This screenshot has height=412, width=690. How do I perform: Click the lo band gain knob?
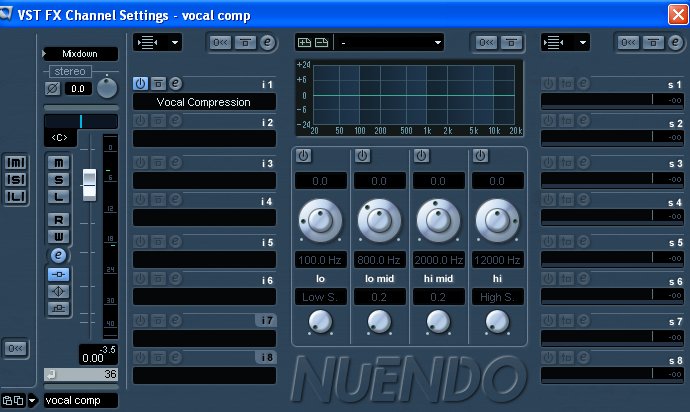320,221
